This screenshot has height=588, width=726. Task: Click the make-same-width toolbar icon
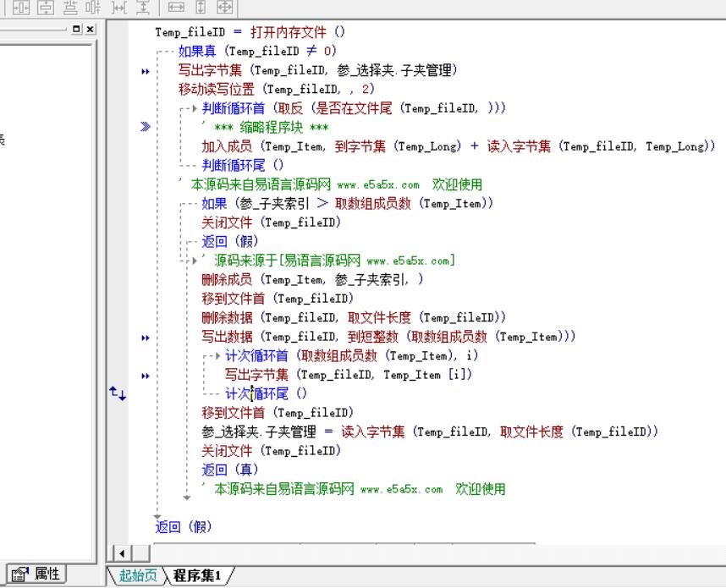pyautogui.click(x=176, y=7)
